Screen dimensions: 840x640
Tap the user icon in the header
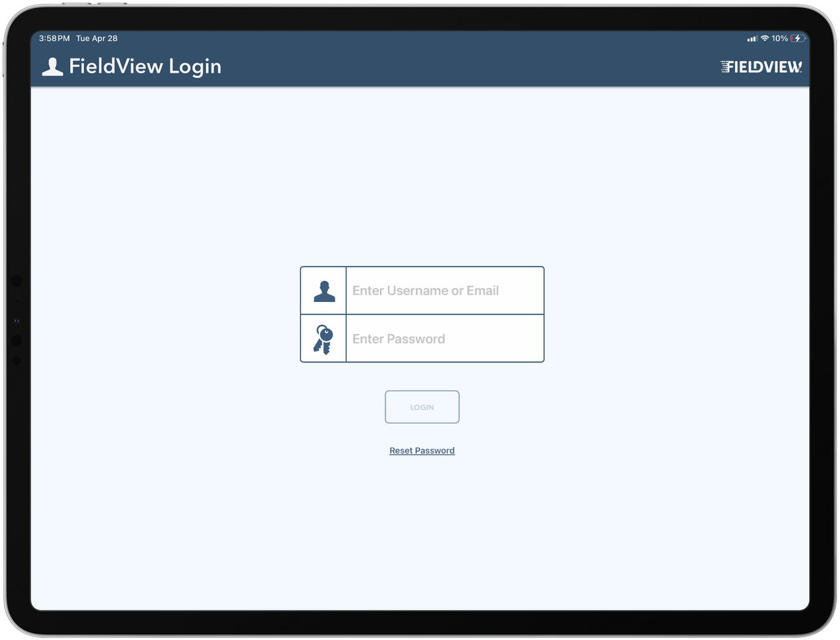pyautogui.click(x=52, y=66)
